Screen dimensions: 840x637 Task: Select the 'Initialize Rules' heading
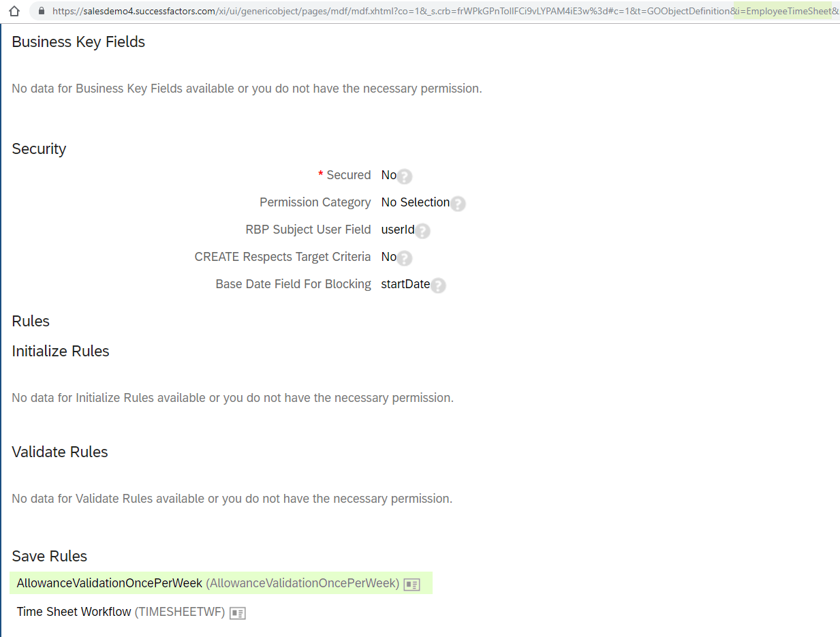tap(61, 351)
